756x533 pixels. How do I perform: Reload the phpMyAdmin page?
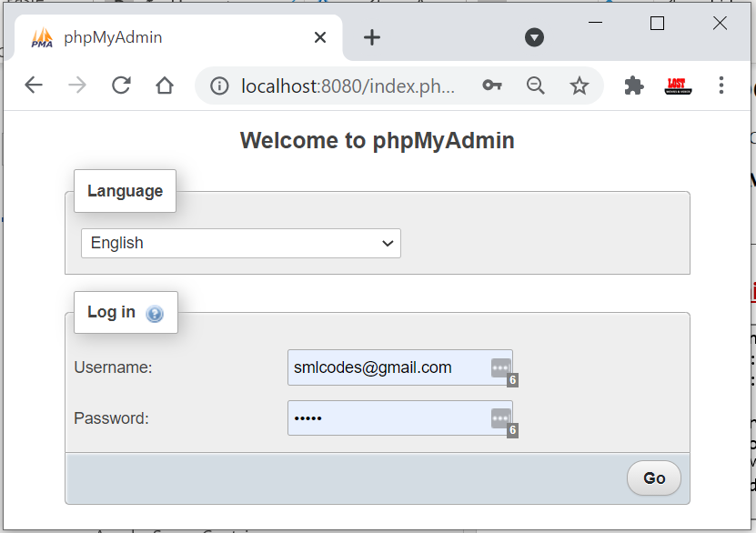pyautogui.click(x=121, y=85)
